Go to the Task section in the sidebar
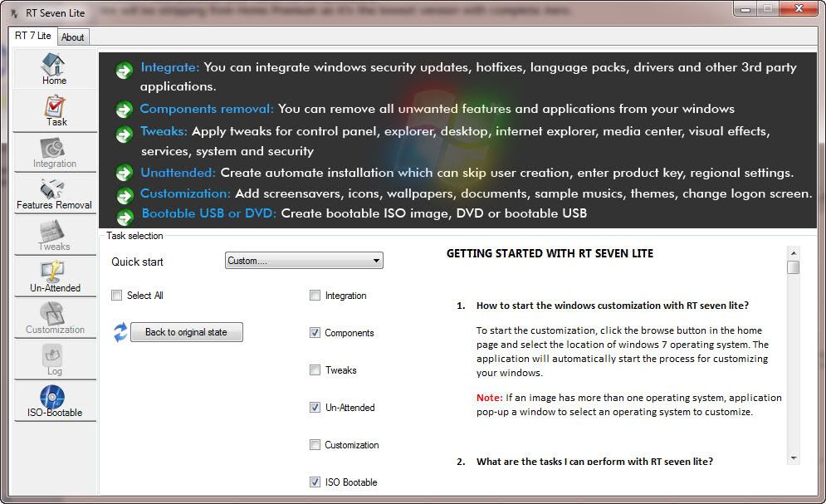This screenshot has width=826, height=504. (55, 110)
